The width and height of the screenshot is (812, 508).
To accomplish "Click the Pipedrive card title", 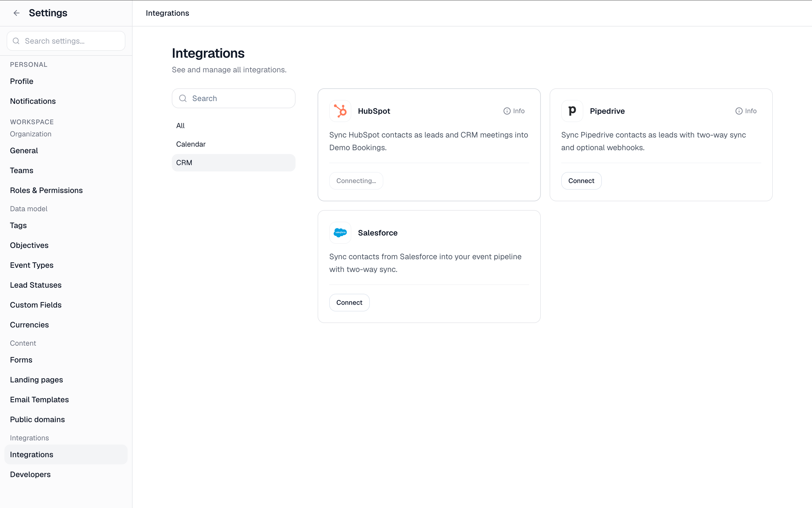I will pos(607,111).
